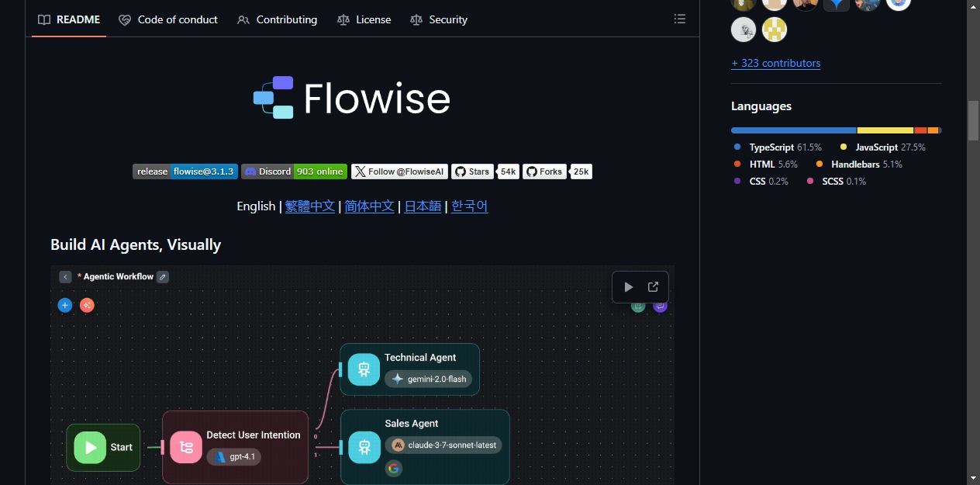This screenshot has height=485, width=980.
Task: Open the Handlebars 5.1% language link
Action: pyautogui.click(x=859, y=165)
